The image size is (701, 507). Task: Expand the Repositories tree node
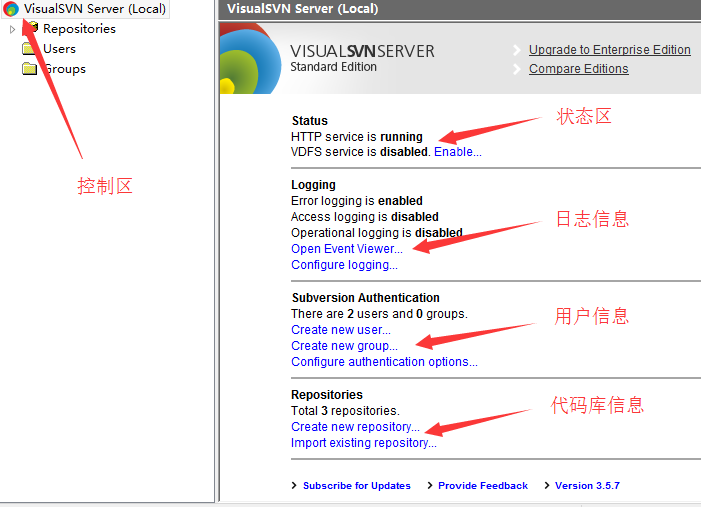12,29
